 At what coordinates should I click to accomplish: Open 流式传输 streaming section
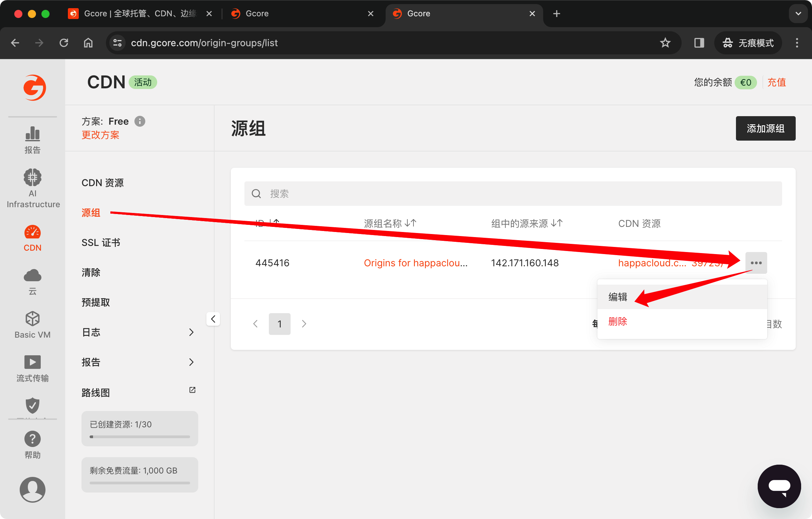click(33, 368)
